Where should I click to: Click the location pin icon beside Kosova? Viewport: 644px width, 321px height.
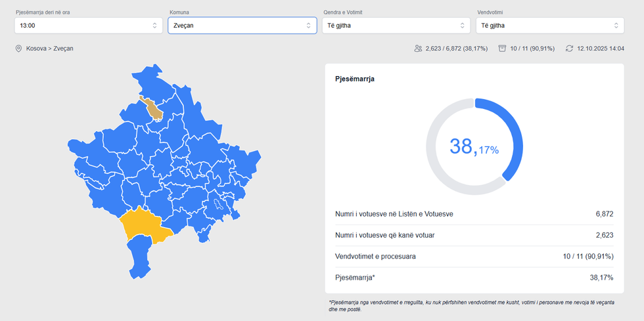point(18,49)
